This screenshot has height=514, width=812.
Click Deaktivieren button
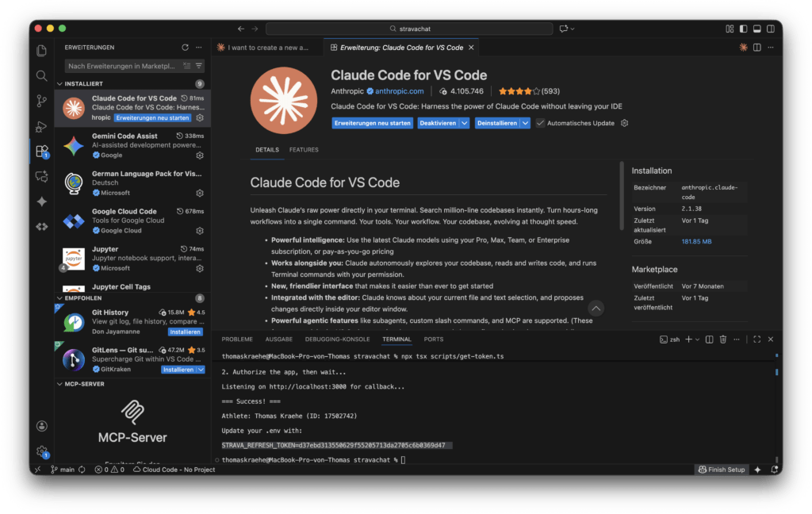point(438,123)
